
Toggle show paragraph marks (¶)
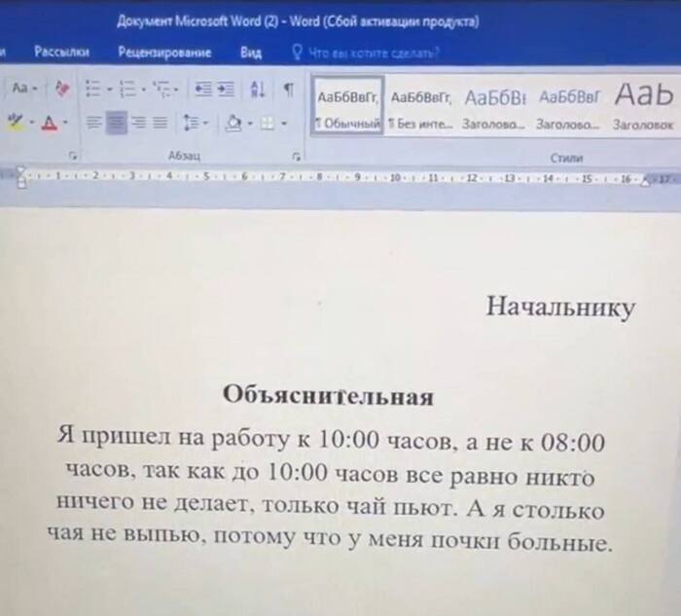pyautogui.click(x=288, y=90)
